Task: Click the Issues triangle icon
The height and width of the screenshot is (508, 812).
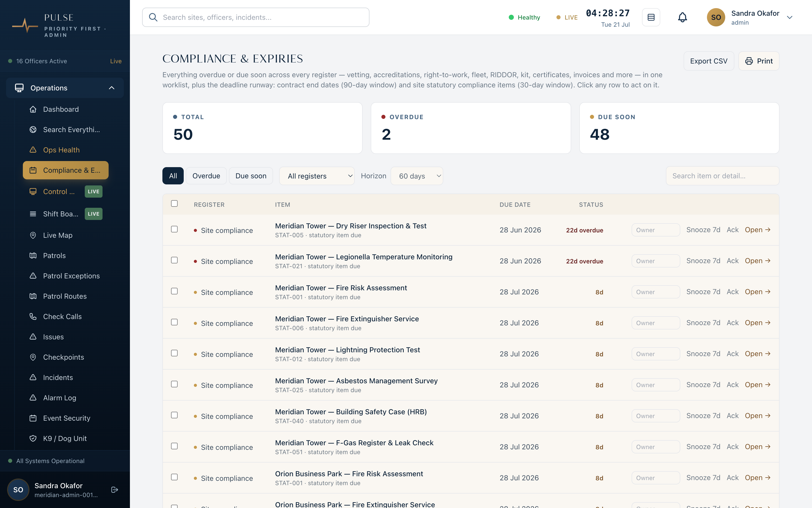Action: coord(33,337)
